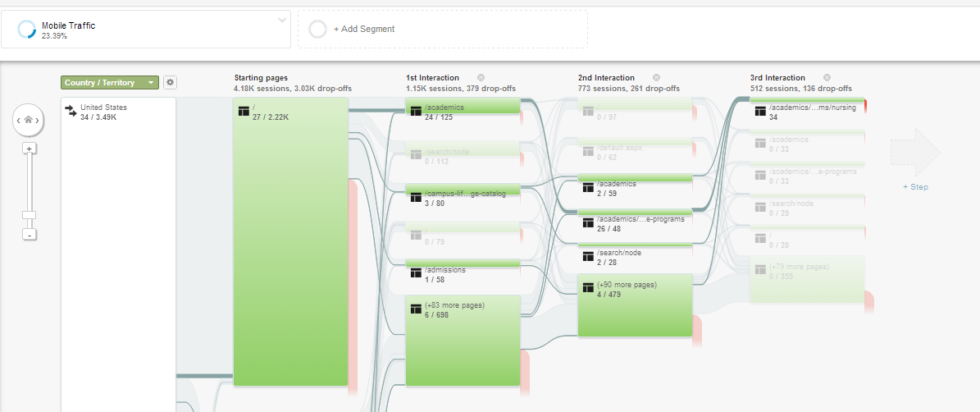Screen dimensions: 980x412
Task: Zoom out with the minus button
Action: coord(29,235)
